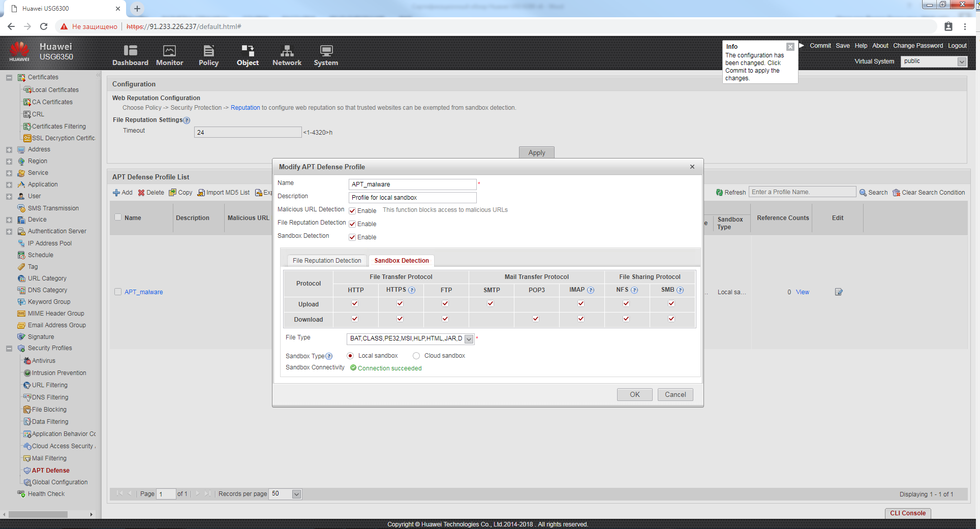Expand the Service tree node

click(9, 173)
